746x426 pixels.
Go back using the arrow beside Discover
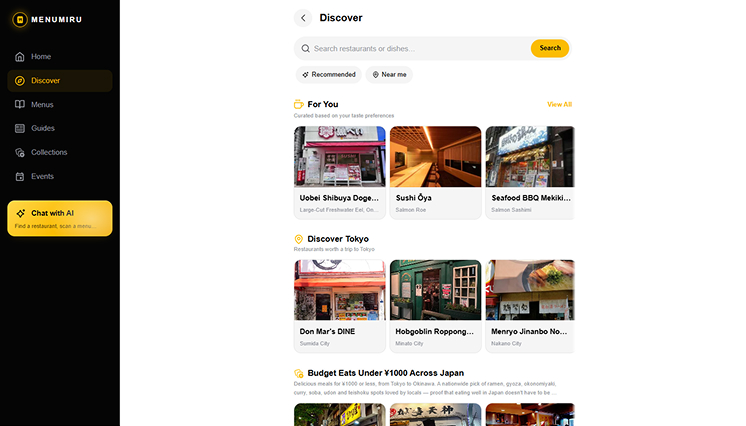tap(303, 18)
